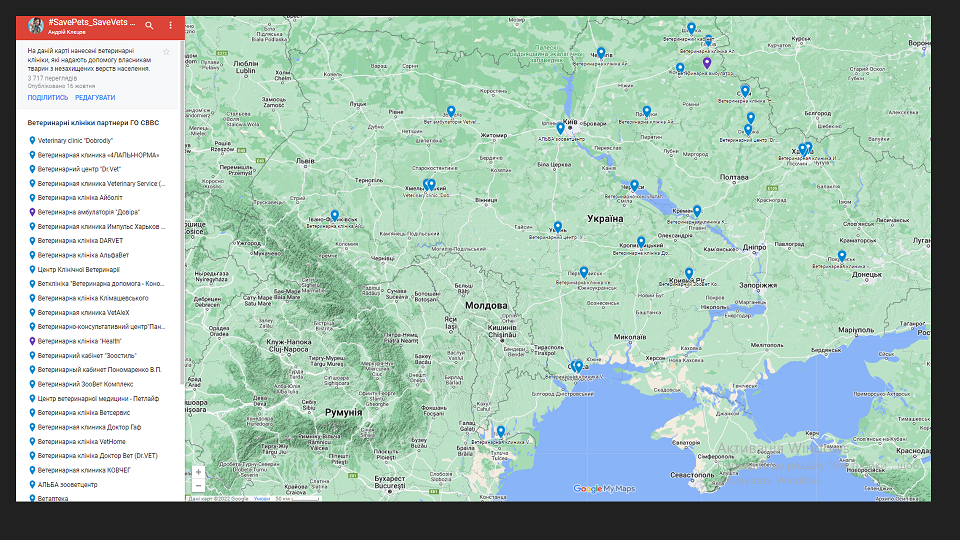Screen dimensions: 960x540
Task: Click the author profile avatar in the header
Action: 36,26
